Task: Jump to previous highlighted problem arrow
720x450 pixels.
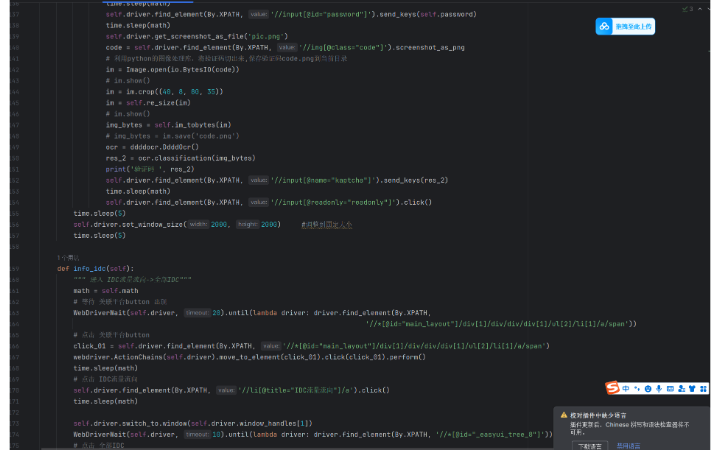Action: 700,9
